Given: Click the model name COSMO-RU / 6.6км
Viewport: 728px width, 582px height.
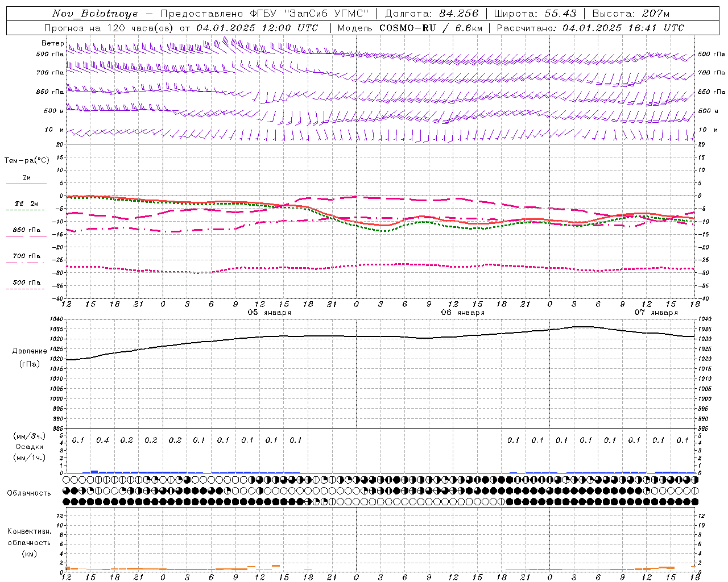Looking at the screenshot, I should pos(431,28).
